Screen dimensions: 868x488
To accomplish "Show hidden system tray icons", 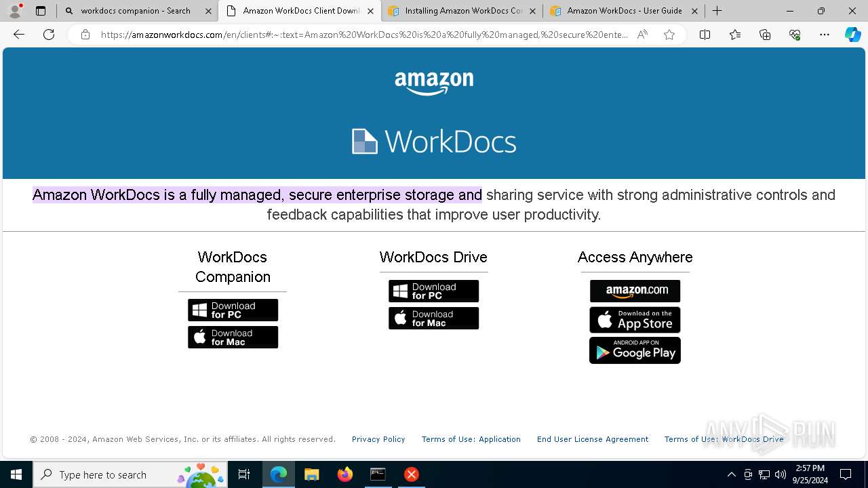I will [731, 474].
